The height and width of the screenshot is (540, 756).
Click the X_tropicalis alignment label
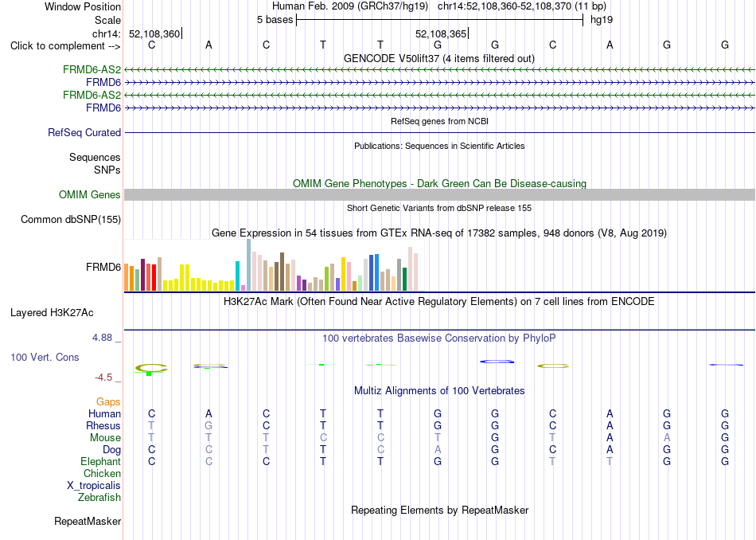94,486
